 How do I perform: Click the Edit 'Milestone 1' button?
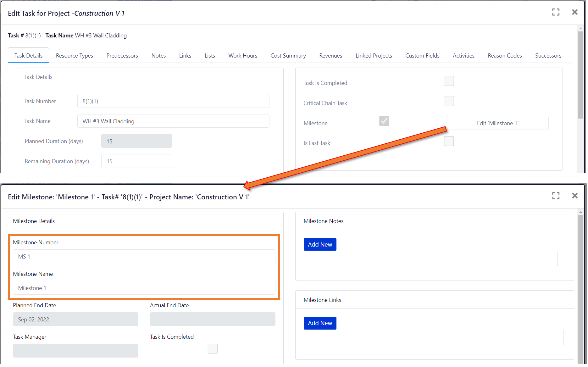[x=497, y=123]
